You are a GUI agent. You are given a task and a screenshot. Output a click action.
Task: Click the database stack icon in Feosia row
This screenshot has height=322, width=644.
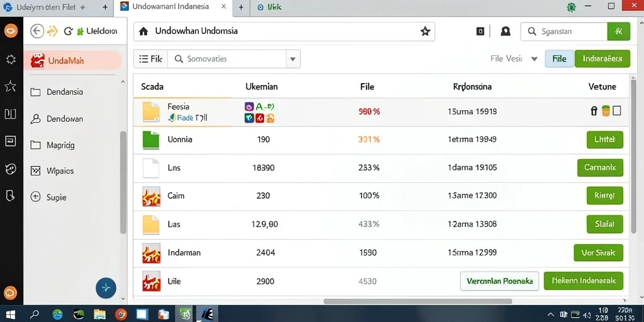click(x=606, y=111)
